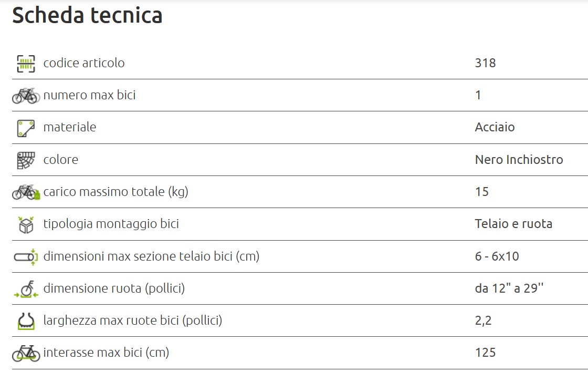The image size is (588, 372).
Task: Click the barcode icon beside codice articolo
Action: coord(26,64)
